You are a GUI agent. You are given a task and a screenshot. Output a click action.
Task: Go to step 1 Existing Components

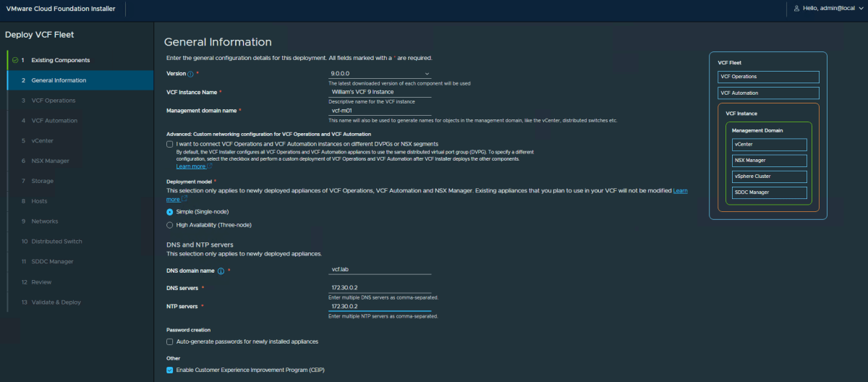click(80, 60)
